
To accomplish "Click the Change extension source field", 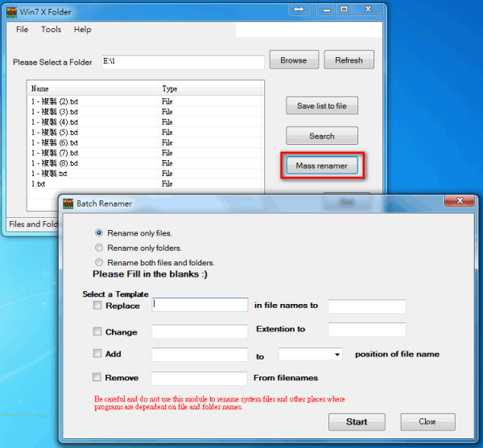I will tap(200, 331).
